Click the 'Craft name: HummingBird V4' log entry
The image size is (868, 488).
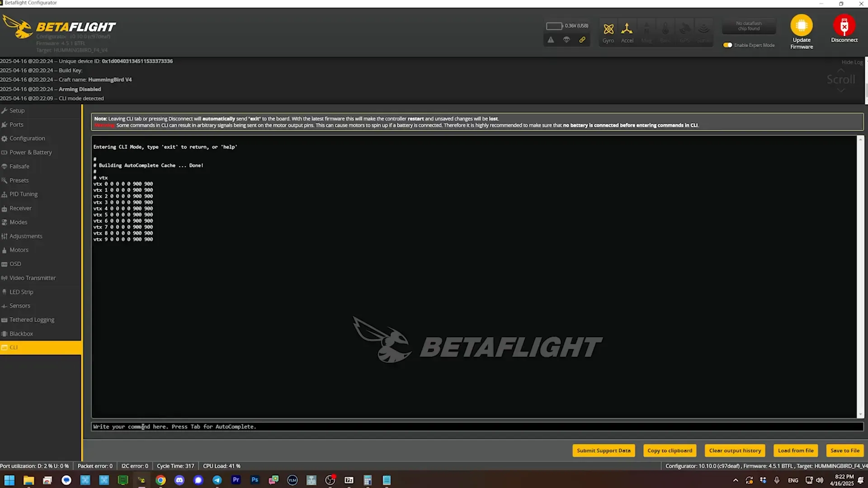click(66, 80)
